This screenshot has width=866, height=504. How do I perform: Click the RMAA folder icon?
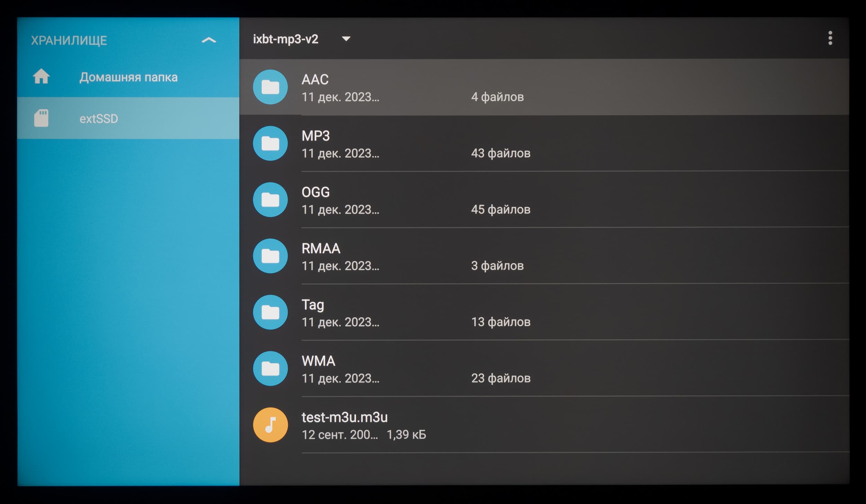[x=270, y=256]
